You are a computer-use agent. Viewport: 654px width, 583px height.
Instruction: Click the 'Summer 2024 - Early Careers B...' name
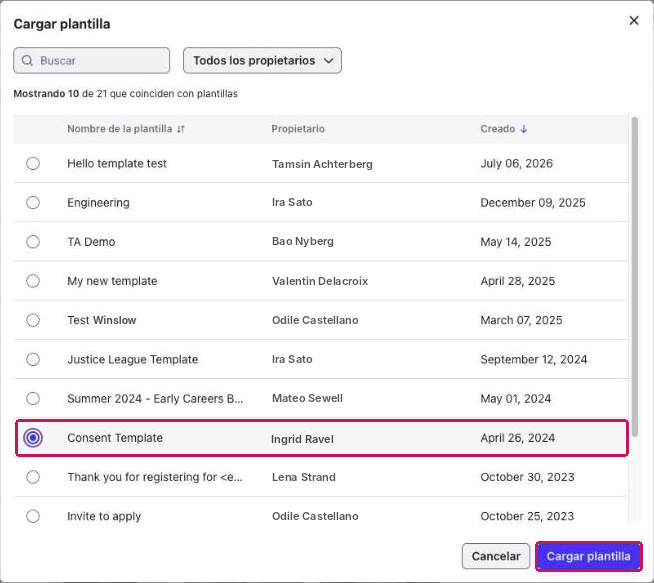pos(155,399)
